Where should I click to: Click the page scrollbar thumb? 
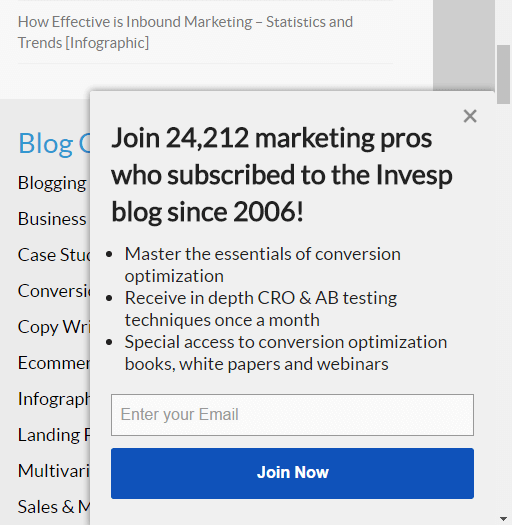[503, 74]
